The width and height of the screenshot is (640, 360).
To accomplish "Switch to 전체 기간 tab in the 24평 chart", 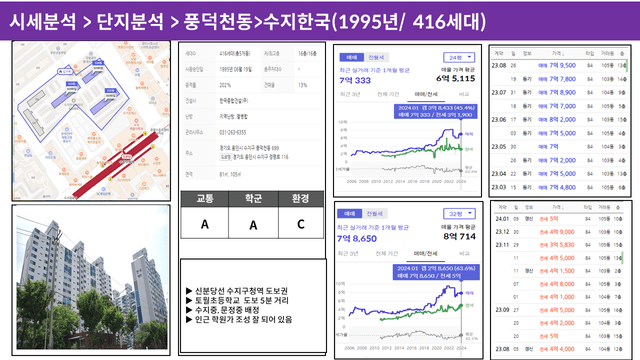I will (388, 94).
